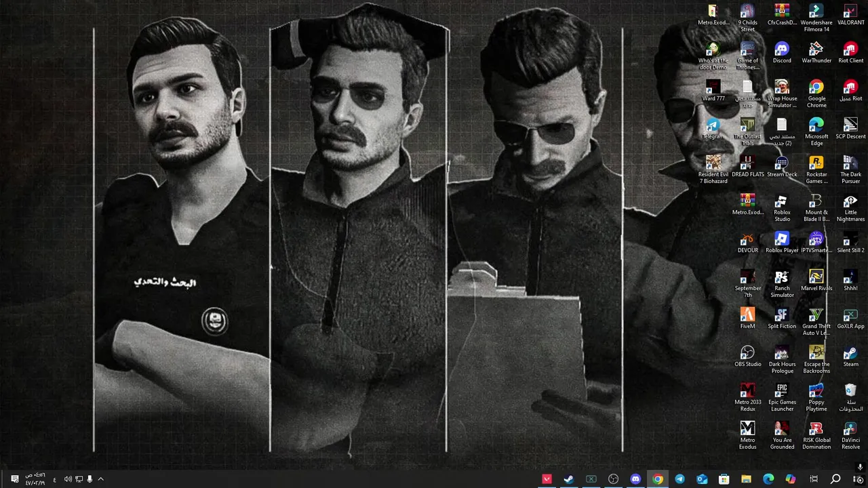This screenshot has width=868, height=488.
Task: Select The Outlast Trials desktop icon
Action: coord(747,132)
